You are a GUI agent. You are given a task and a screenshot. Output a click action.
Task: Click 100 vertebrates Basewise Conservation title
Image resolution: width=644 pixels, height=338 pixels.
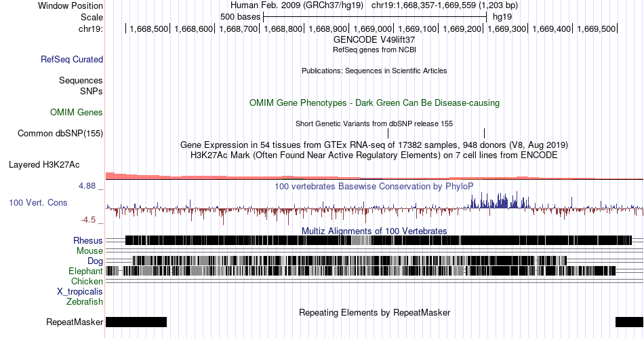(x=374, y=186)
